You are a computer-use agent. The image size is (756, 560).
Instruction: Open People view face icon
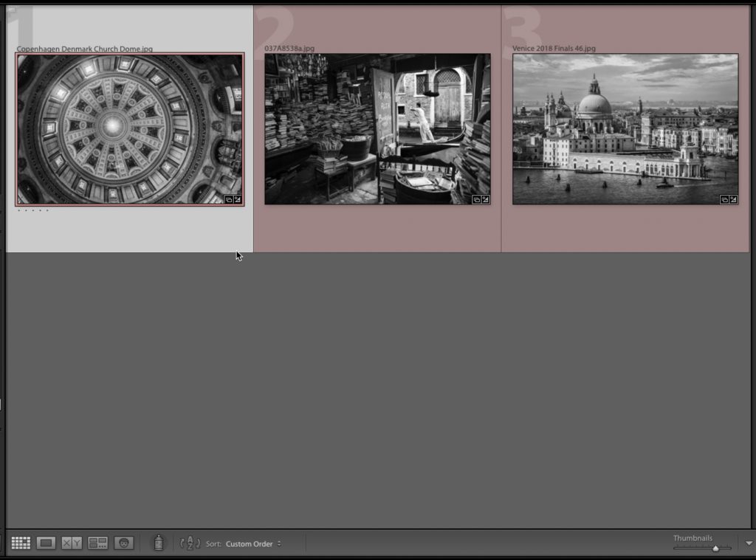pyautogui.click(x=124, y=543)
